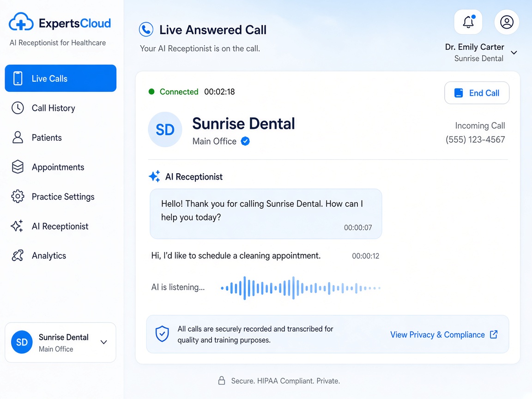Click the large SD avatar in call card
The height and width of the screenshot is (399, 532).
[x=165, y=130]
